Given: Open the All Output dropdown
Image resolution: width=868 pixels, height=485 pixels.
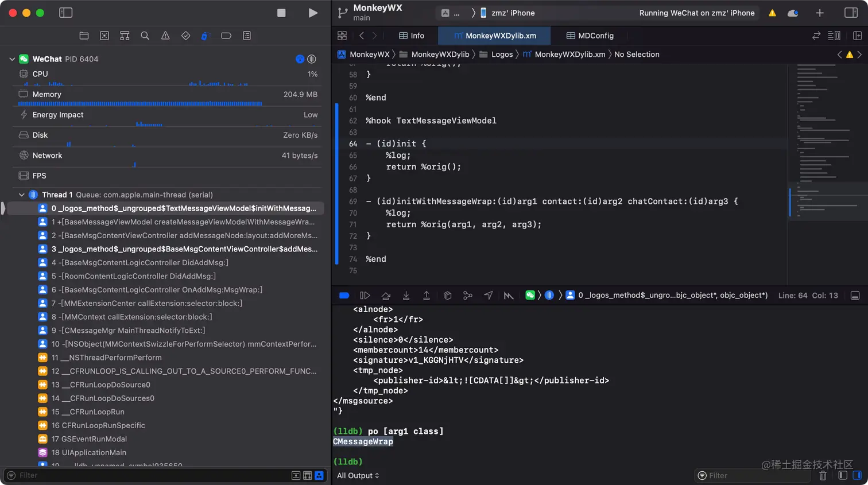Looking at the screenshot, I should tap(358, 475).
